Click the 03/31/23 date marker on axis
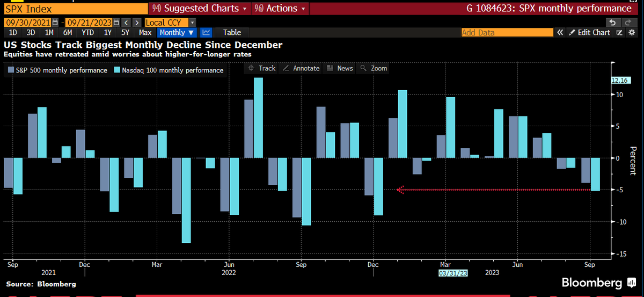Viewport: 644px width, 297px height. [454, 272]
